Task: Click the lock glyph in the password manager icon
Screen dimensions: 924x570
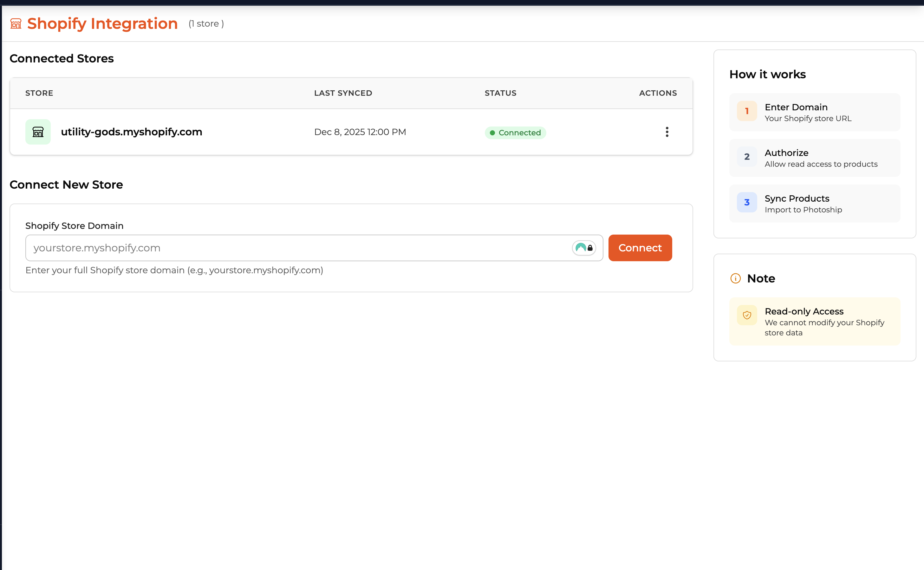Action: tap(590, 248)
